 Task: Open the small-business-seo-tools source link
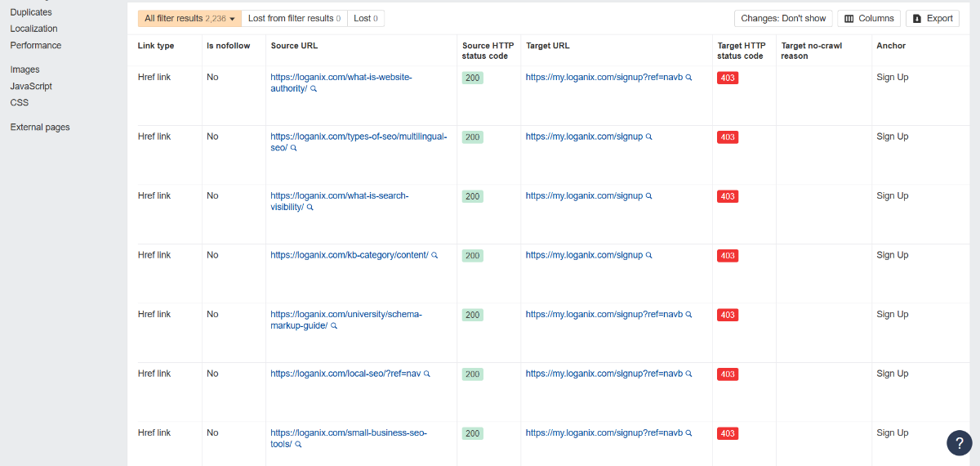tap(349, 438)
